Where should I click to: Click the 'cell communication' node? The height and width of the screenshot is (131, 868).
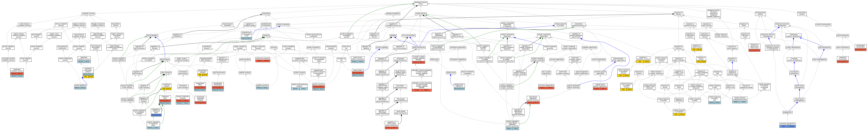click(x=408, y=35)
